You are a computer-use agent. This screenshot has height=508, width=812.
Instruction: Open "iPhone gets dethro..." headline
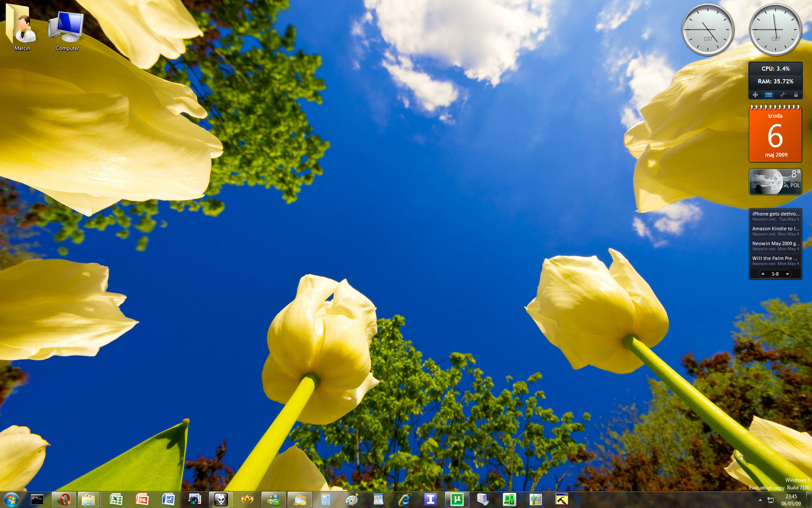coord(775,214)
